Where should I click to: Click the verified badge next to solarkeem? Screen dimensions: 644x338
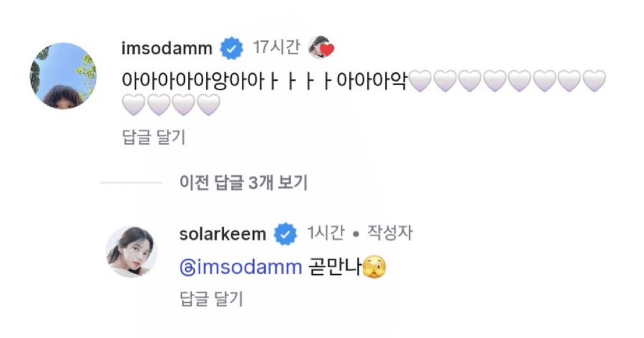(285, 234)
